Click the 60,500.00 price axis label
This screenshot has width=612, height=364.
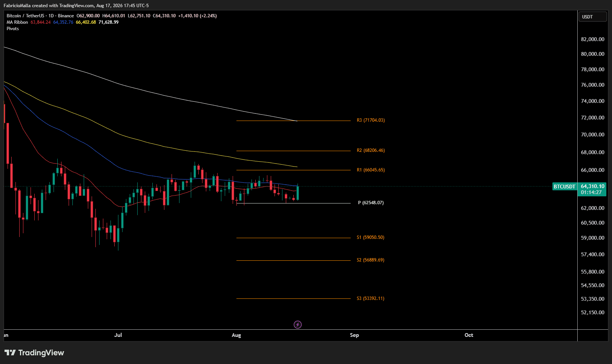coord(592,223)
